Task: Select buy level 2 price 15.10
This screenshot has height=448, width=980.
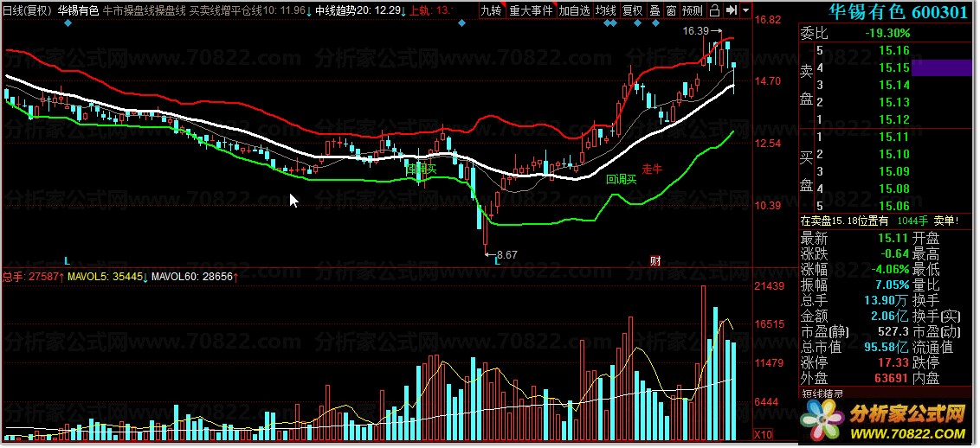Action: click(x=893, y=154)
